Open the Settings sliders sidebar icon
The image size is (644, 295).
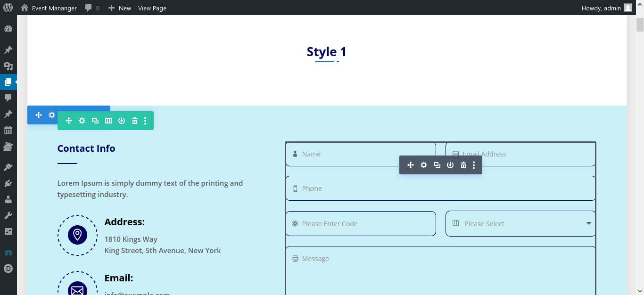[x=8, y=231]
